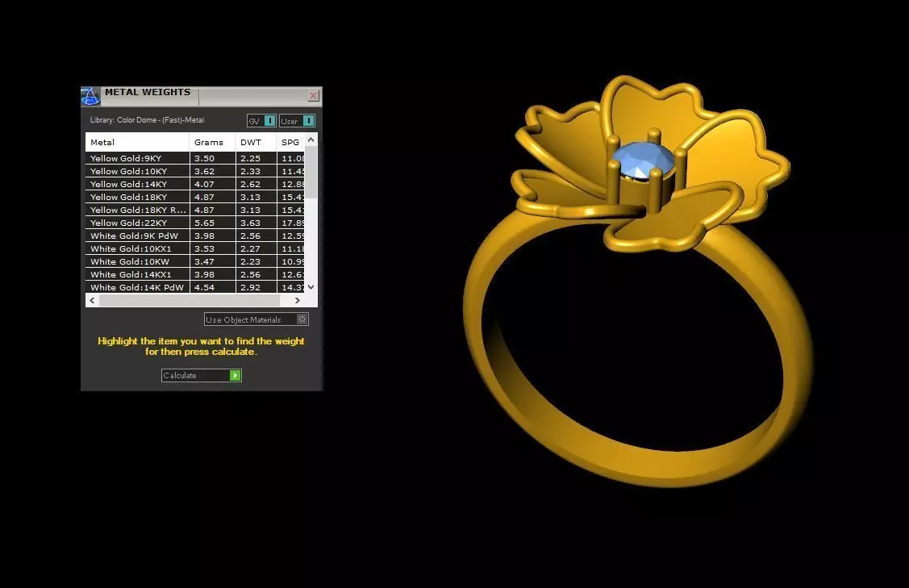This screenshot has width=909, height=588.
Task: Click the 3.62 grams value
Action: click(x=205, y=171)
